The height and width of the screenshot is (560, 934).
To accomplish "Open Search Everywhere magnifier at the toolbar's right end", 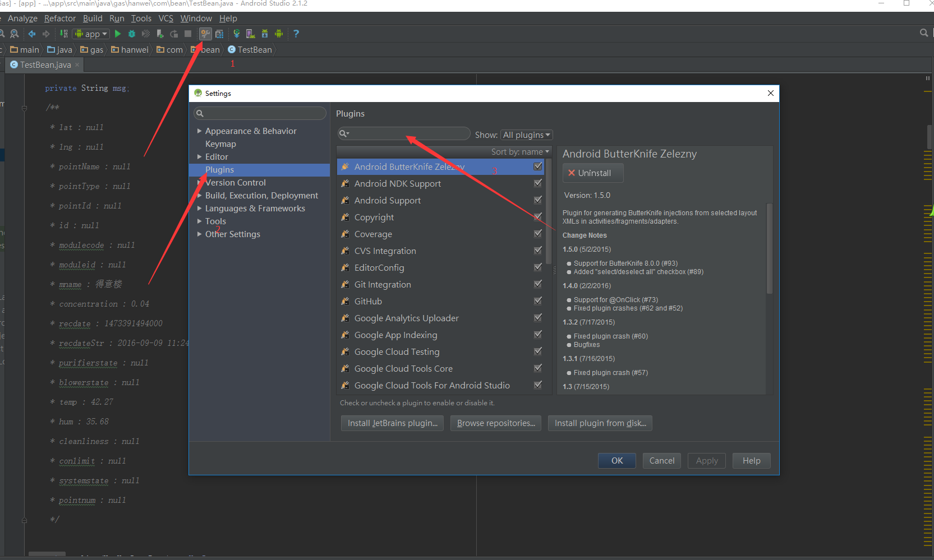I will (x=924, y=33).
